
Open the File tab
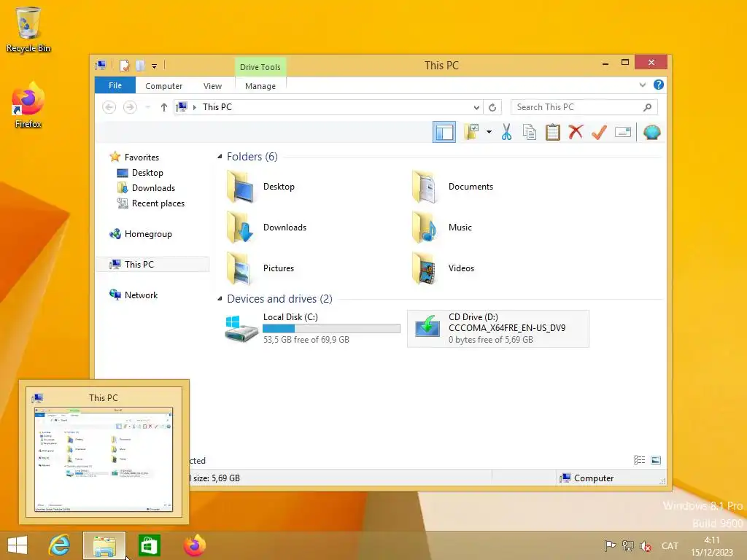point(115,85)
